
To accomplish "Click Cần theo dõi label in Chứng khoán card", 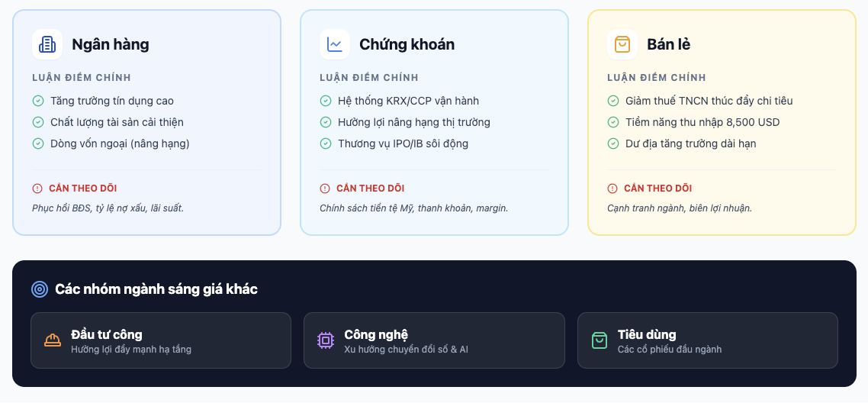I will (x=370, y=189).
